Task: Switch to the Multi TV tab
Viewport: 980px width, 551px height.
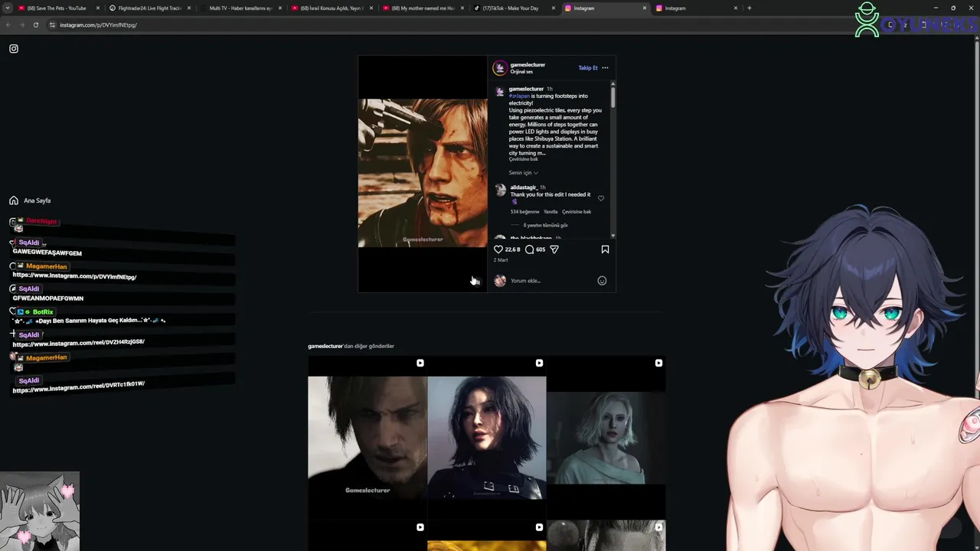Action: pos(240,8)
